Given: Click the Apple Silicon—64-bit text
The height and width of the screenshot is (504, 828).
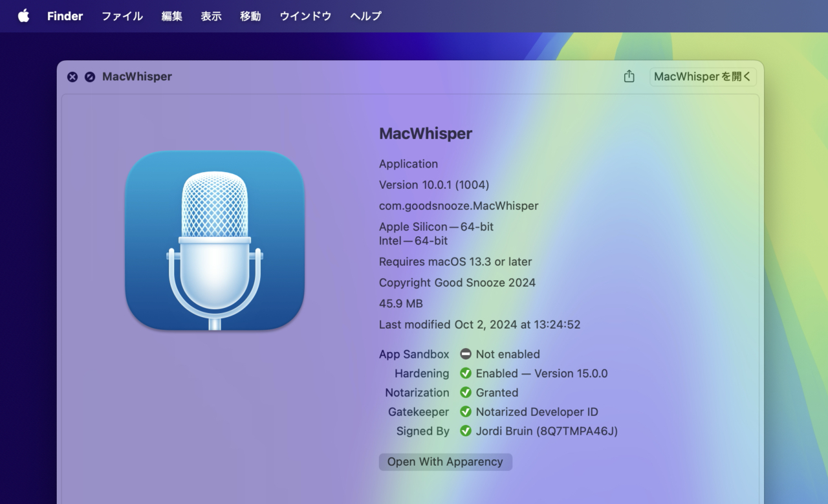Looking at the screenshot, I should coord(437,227).
